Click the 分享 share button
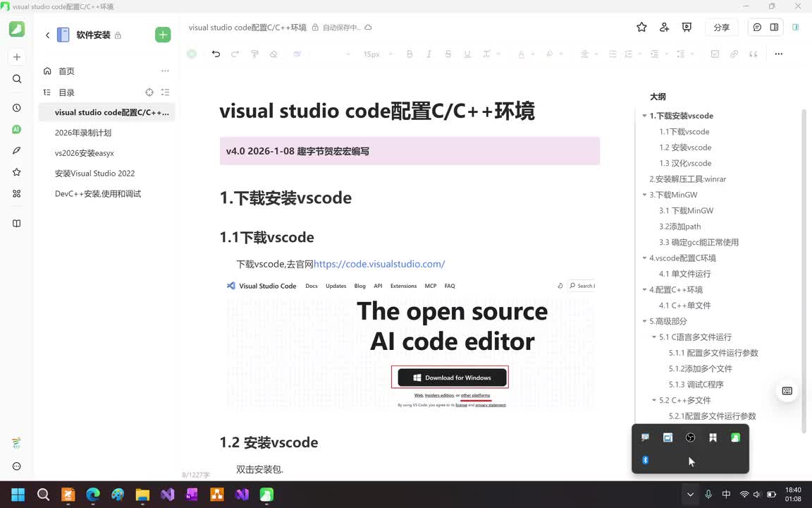This screenshot has height=508, width=812. [721, 28]
